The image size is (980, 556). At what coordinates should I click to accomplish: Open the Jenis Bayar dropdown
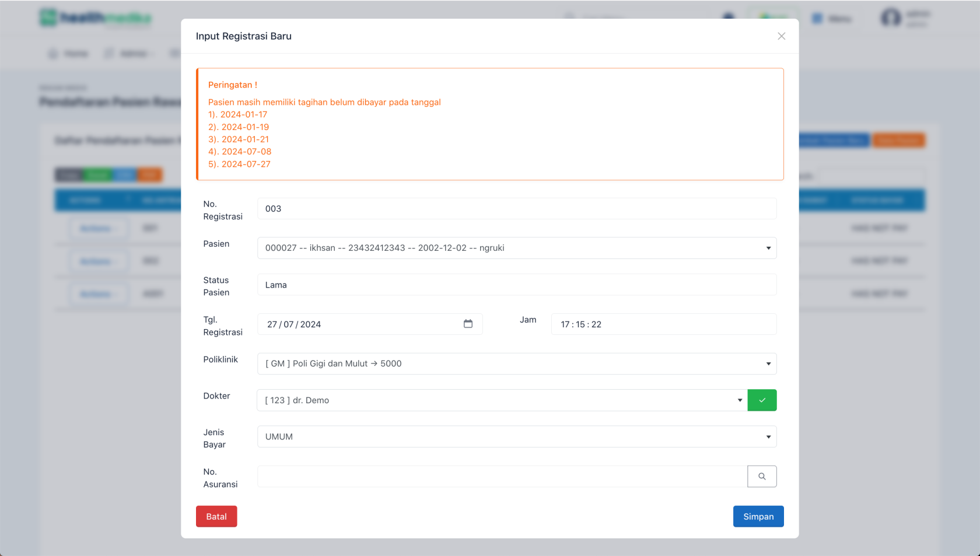[517, 436]
